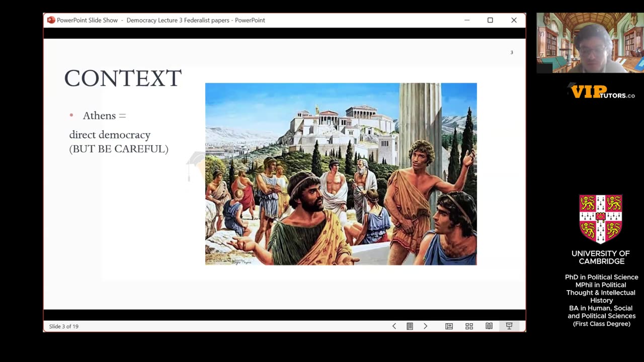Image resolution: width=644 pixels, height=362 pixels.
Task: Click the PowerPoint app icon in title bar
Action: (51, 20)
